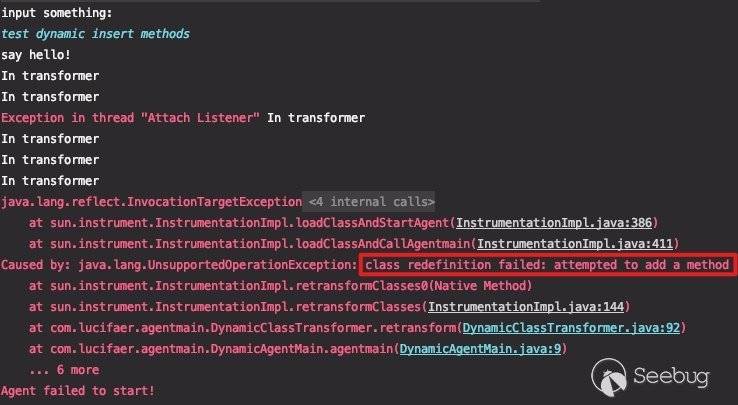Image resolution: width=738 pixels, height=405 pixels.
Task: Expand the '4 internal calls' folded frames
Action: click(x=371, y=202)
